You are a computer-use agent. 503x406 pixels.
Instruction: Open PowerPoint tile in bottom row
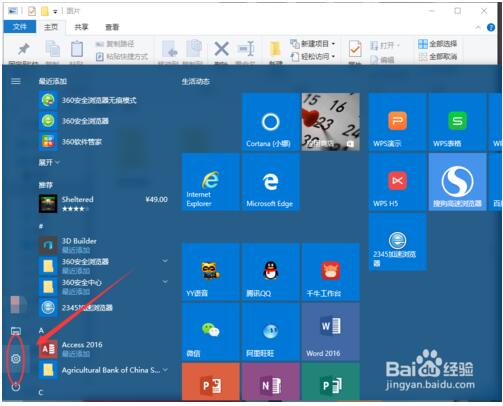pyautogui.click(x=211, y=382)
